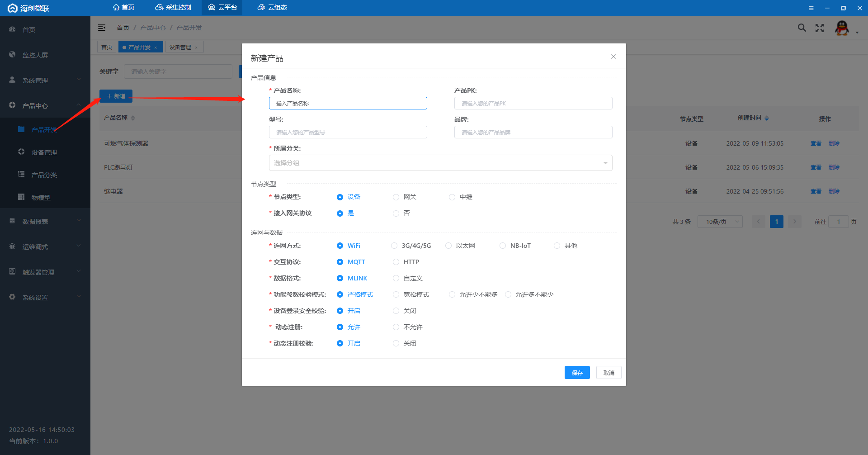Focus the 品牌 input field
The width and height of the screenshot is (868, 455).
click(533, 132)
